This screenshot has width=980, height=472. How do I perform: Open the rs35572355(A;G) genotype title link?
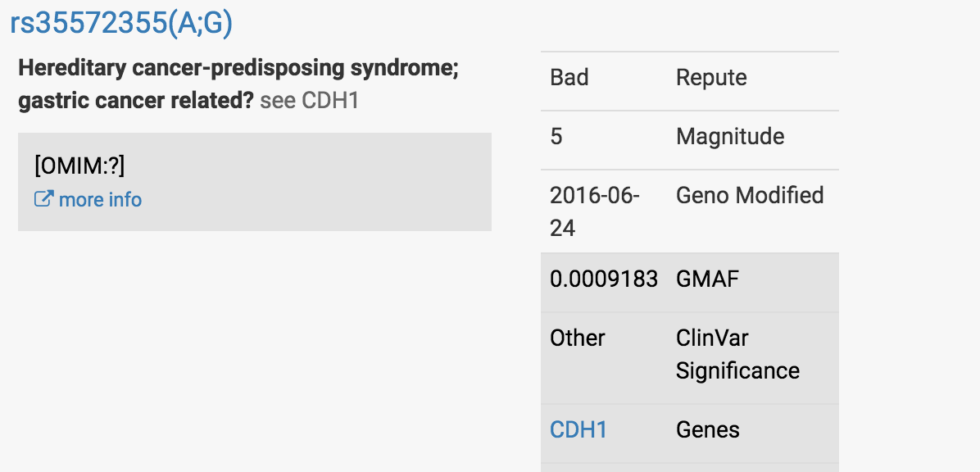[121, 23]
